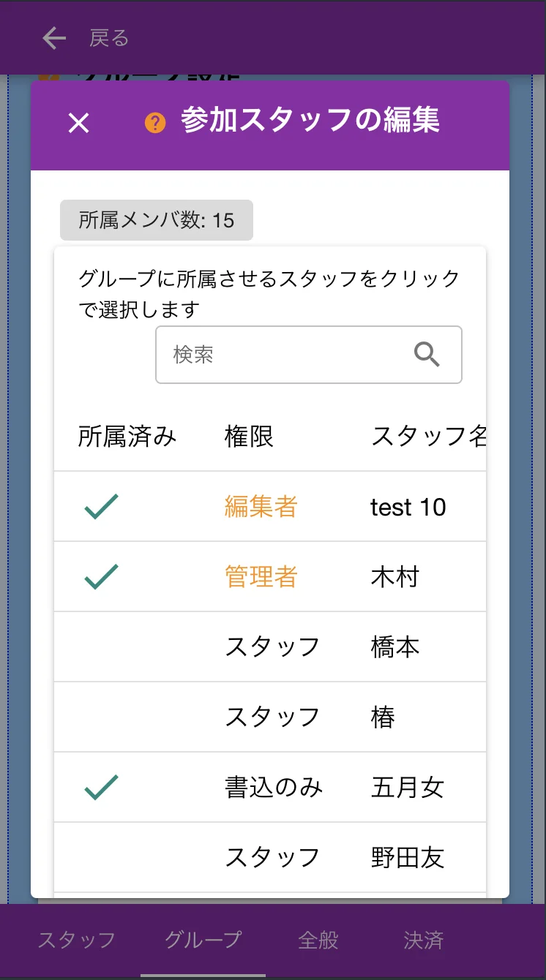Click the 編集者 permission label
Screen dimensions: 546x980
point(261,507)
